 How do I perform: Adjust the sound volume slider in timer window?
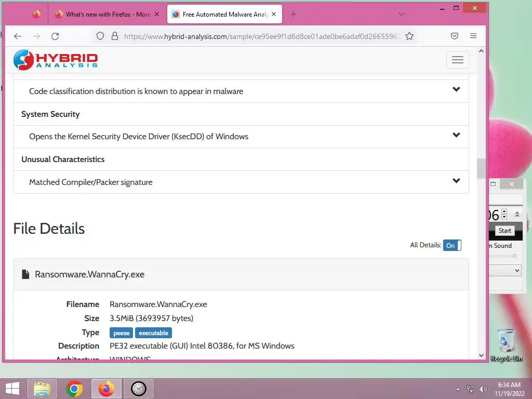515,256
